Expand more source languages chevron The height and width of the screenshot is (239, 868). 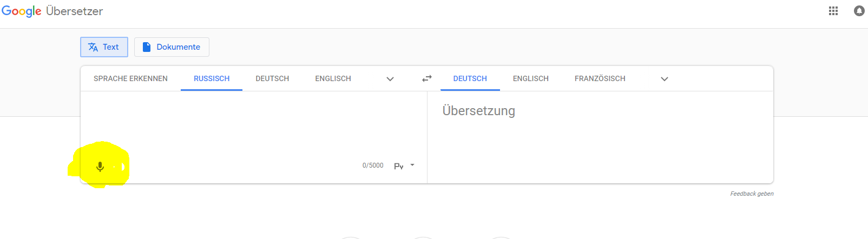point(390,79)
